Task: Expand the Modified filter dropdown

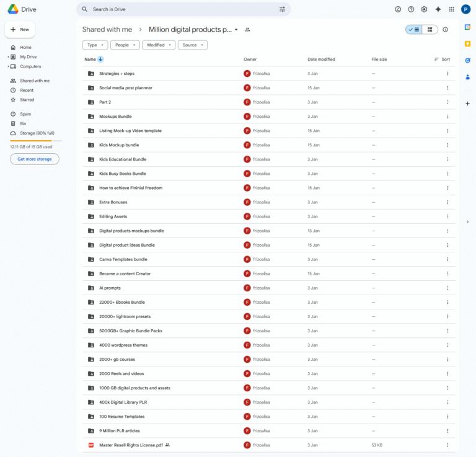Action: coord(159,45)
